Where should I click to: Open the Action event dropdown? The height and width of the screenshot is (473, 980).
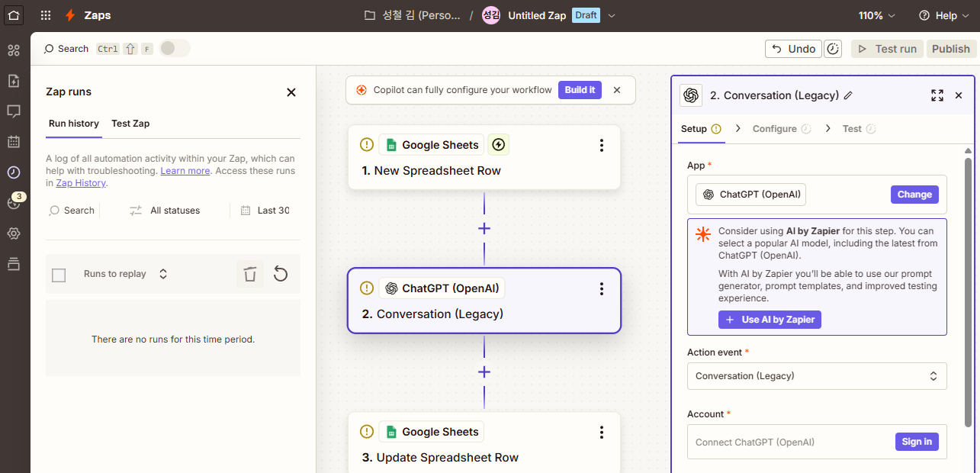click(x=817, y=376)
